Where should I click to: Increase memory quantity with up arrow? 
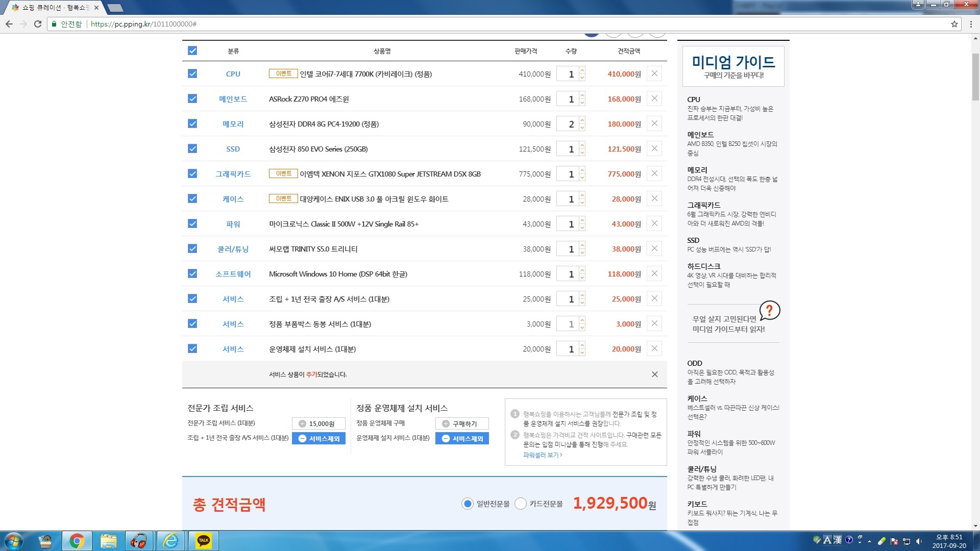(x=582, y=120)
